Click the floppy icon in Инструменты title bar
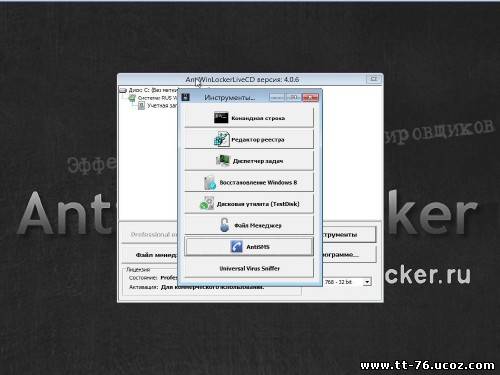The width and height of the screenshot is (500, 375). point(185,97)
